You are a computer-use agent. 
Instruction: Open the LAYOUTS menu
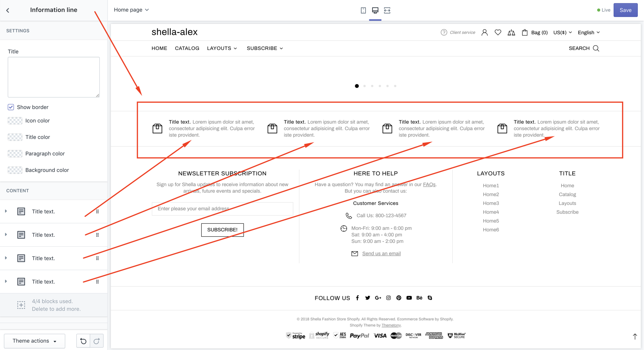click(222, 48)
